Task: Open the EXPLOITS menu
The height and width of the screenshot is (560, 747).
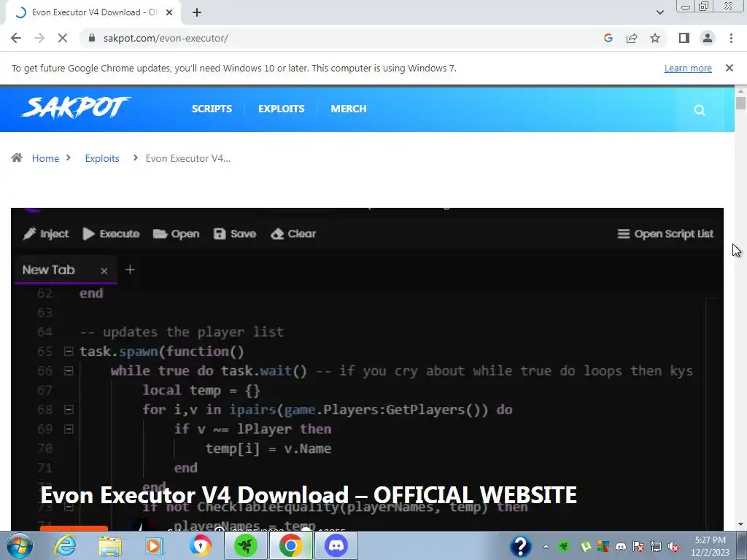Action: coord(281,109)
